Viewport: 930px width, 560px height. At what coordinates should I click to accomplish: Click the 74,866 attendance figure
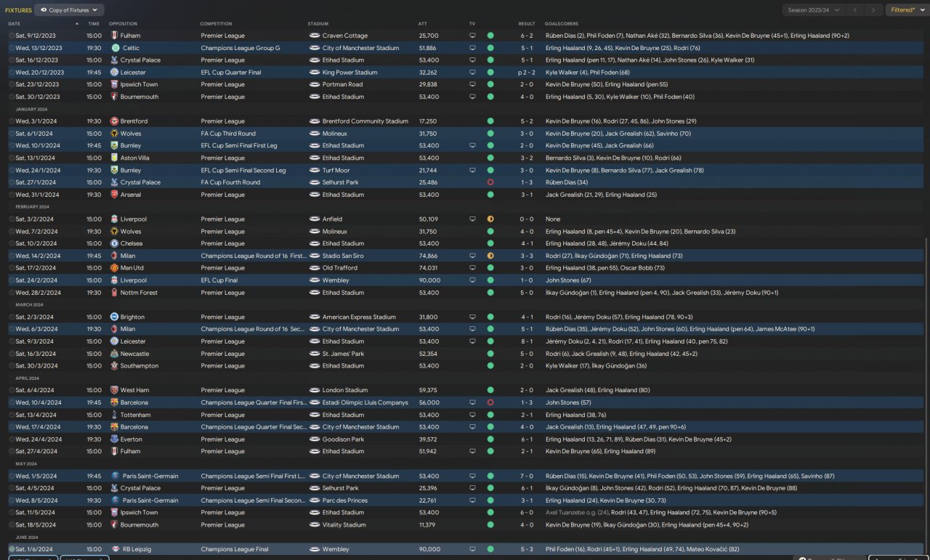(429, 256)
